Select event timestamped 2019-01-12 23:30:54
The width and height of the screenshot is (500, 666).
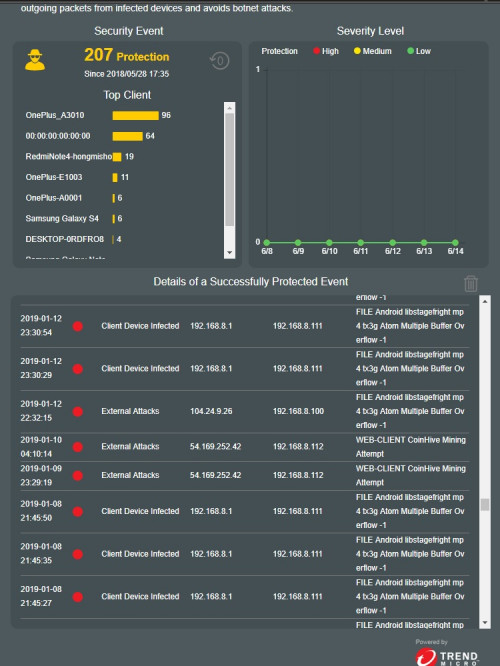[245, 326]
